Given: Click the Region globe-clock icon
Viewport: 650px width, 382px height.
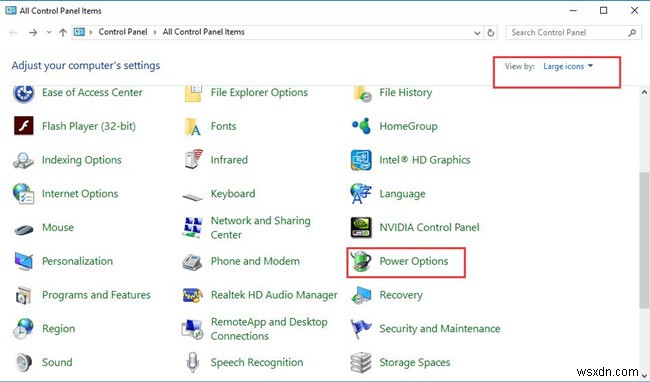Looking at the screenshot, I should [x=23, y=329].
